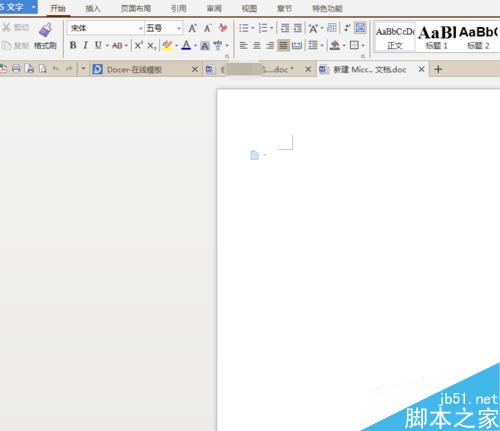Toggle bold formatting
This screenshot has height=431, width=500.
tap(73, 45)
